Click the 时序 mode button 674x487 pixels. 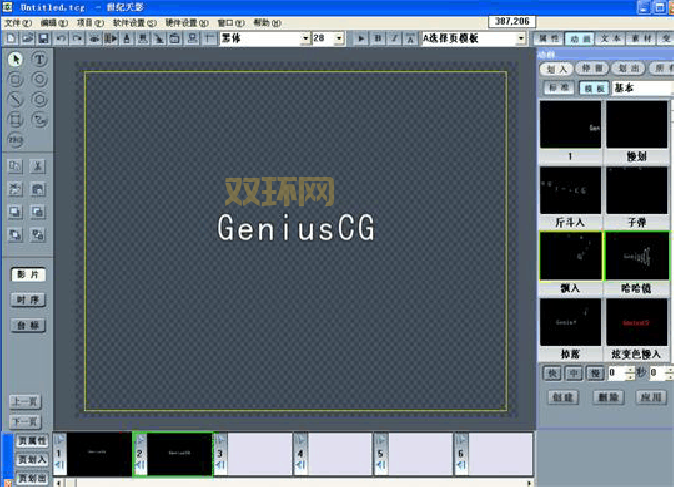[28, 300]
